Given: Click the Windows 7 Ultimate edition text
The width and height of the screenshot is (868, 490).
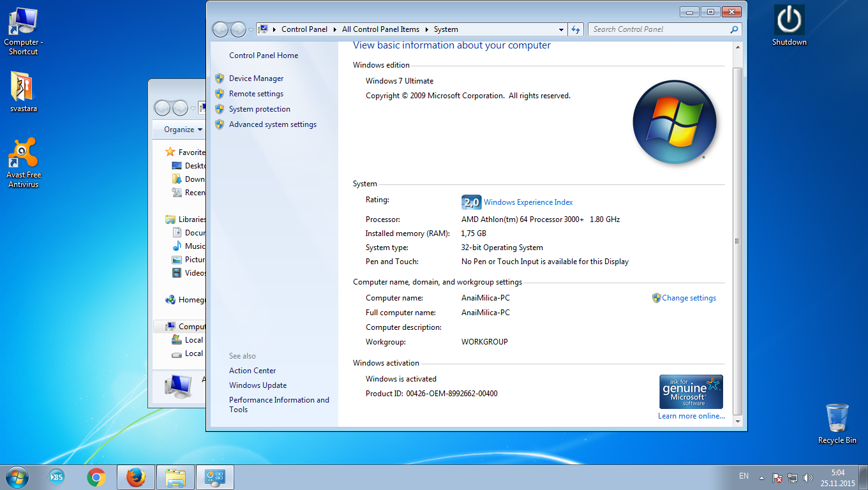Looking at the screenshot, I should pos(400,81).
